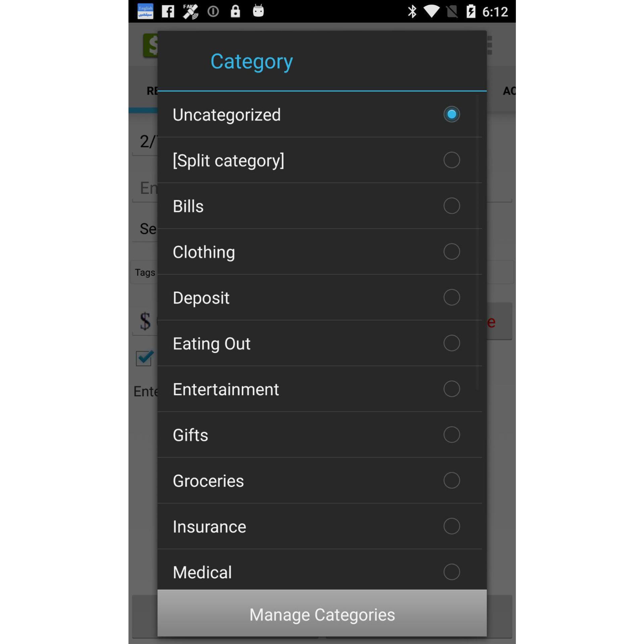Enable the Deposit category
This screenshot has width=644, height=644.
point(451,297)
